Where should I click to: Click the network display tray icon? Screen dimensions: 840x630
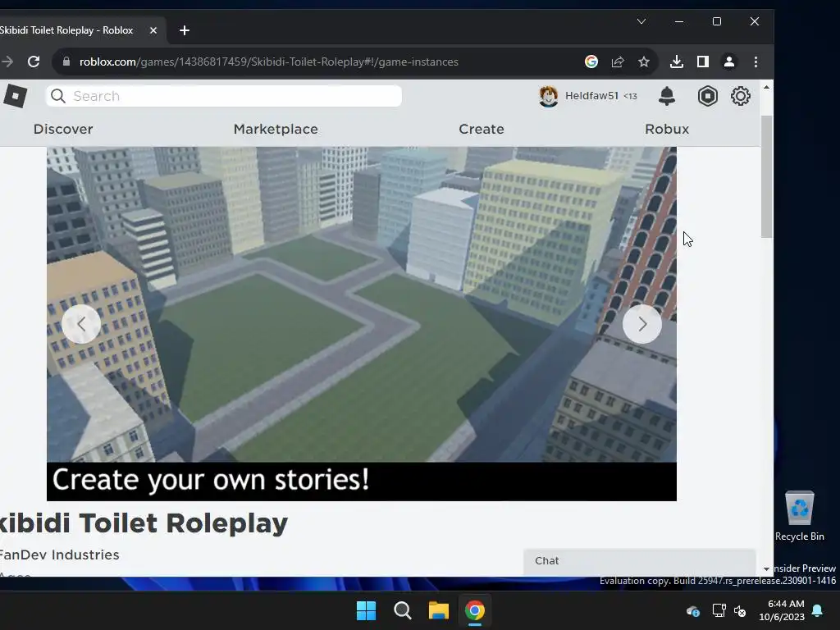click(719, 610)
